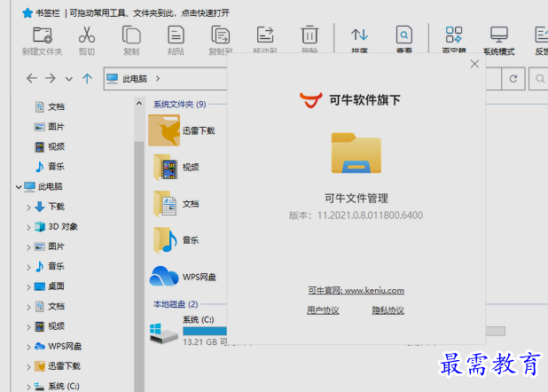Click the bookmark bar star icon
The height and width of the screenshot is (392, 548).
(x=27, y=13)
